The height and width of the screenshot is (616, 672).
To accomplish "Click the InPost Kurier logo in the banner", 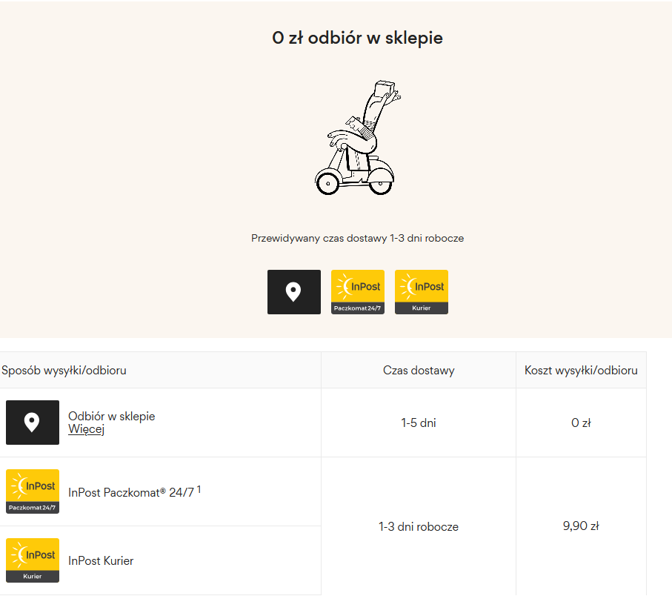I will [422, 292].
